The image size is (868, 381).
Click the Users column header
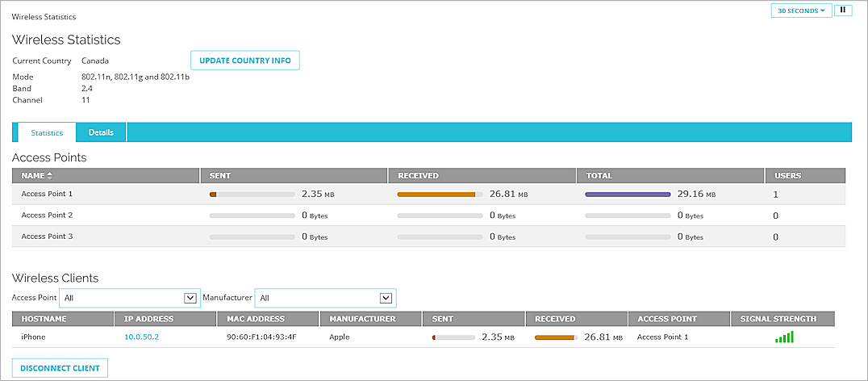pos(787,175)
